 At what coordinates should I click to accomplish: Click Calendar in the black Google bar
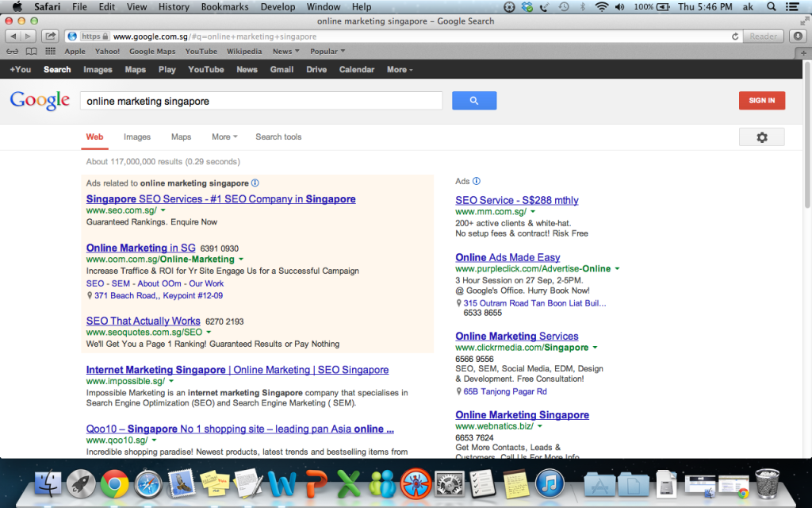pos(357,70)
